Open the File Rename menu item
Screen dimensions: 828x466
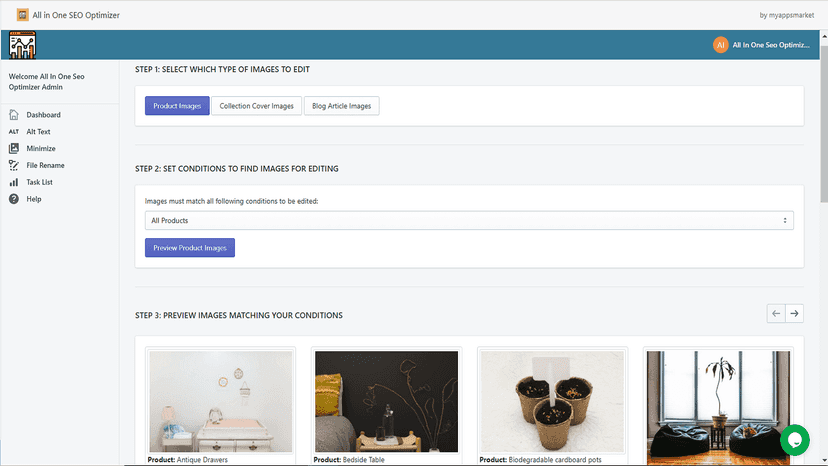(x=45, y=165)
